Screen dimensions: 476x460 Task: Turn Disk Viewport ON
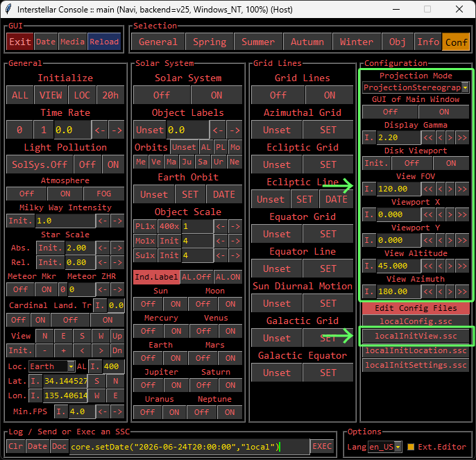[x=451, y=163]
